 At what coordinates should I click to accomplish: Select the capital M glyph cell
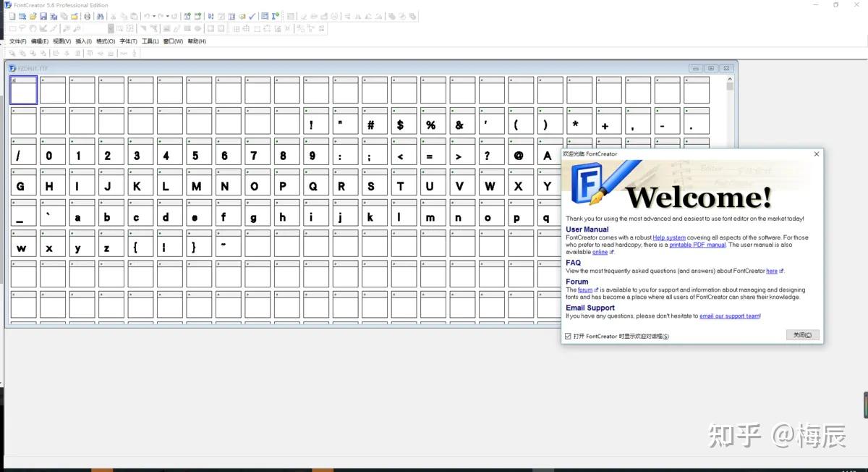point(199,182)
